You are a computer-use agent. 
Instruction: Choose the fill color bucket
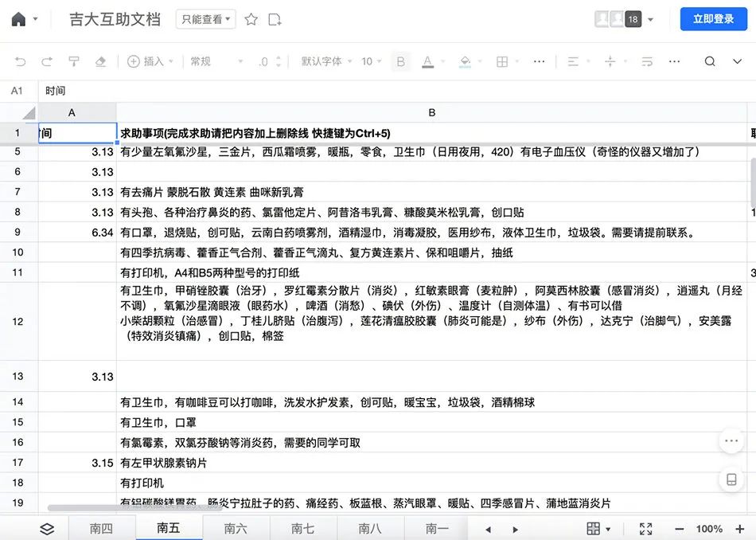pyautogui.click(x=466, y=61)
